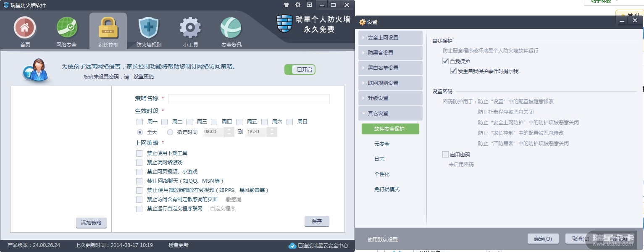Expand 升级设置 section
The width and height of the screenshot is (644, 252).
(x=390, y=98)
